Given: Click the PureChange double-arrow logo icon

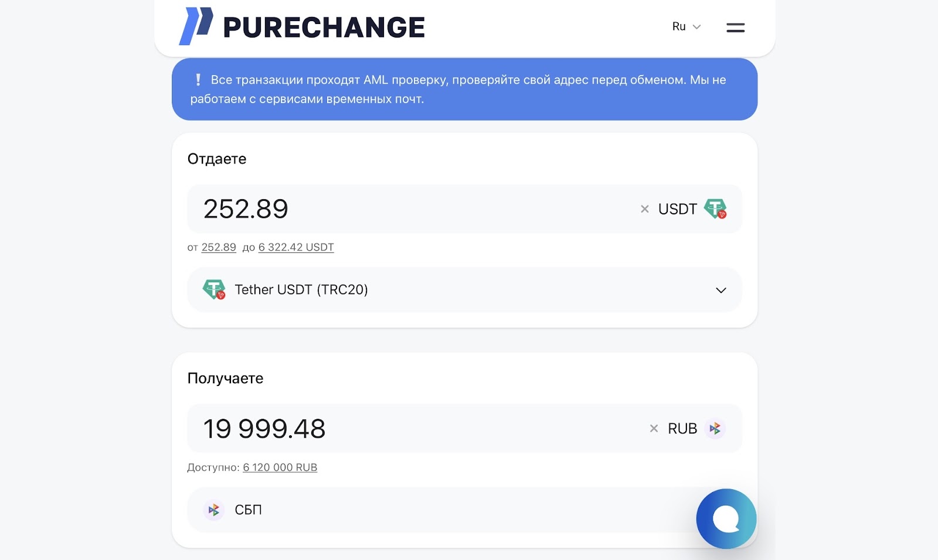Looking at the screenshot, I should 196,26.
